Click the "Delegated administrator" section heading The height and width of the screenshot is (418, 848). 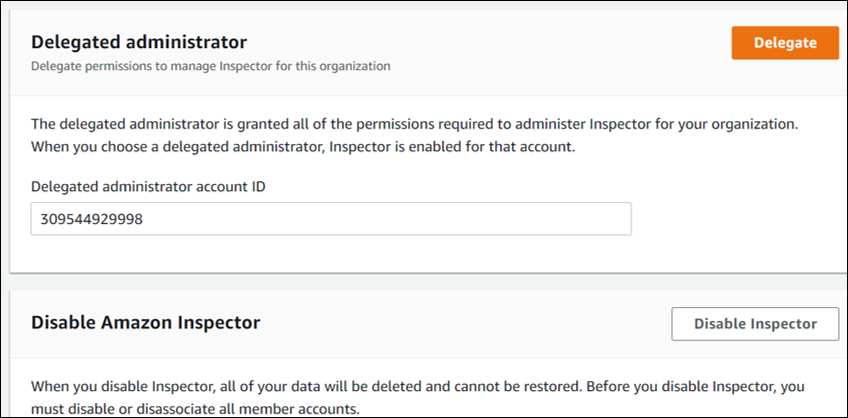[x=139, y=42]
